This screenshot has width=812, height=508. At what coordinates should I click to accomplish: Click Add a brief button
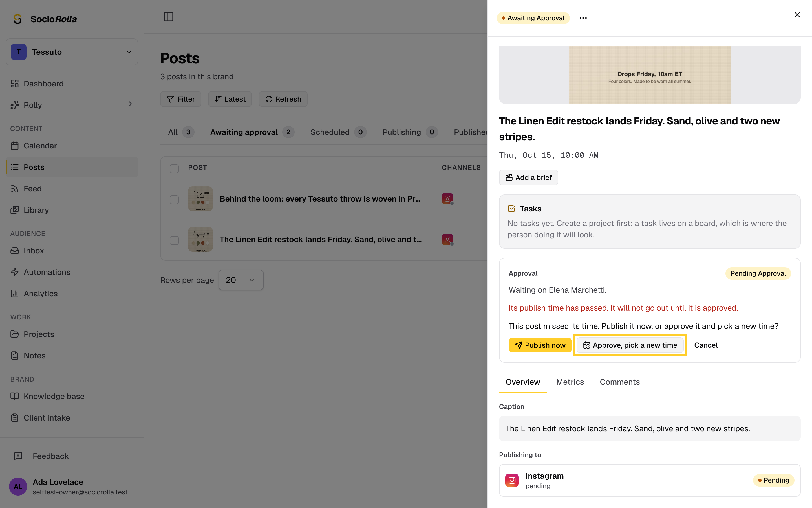tap(528, 178)
